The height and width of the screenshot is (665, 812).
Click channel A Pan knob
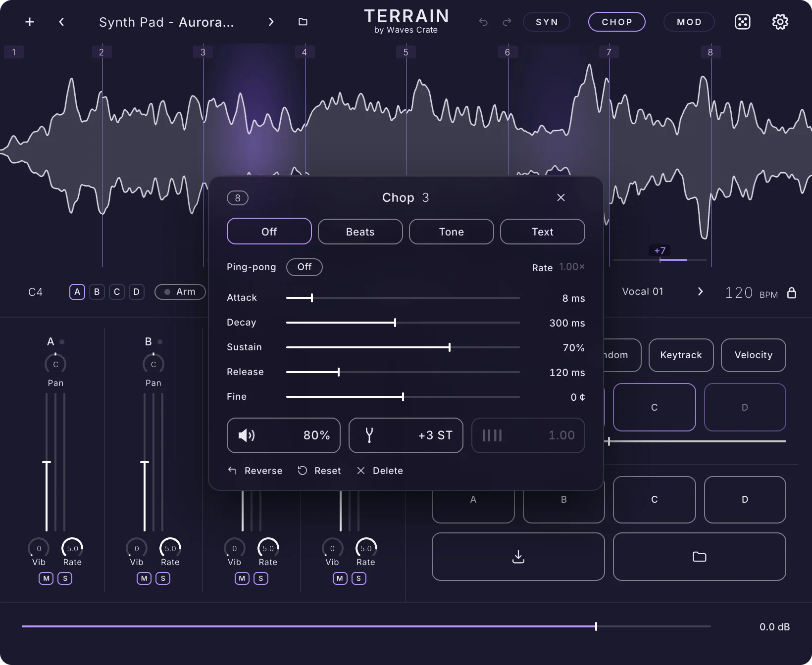(55, 364)
